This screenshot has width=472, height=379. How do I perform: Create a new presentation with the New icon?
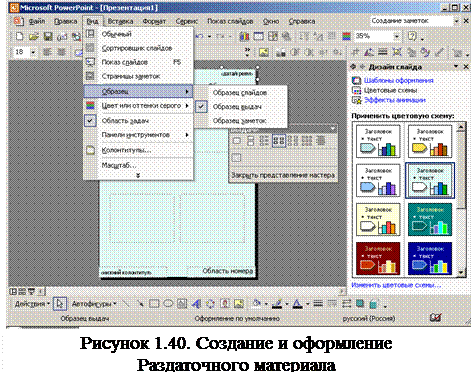[19, 36]
